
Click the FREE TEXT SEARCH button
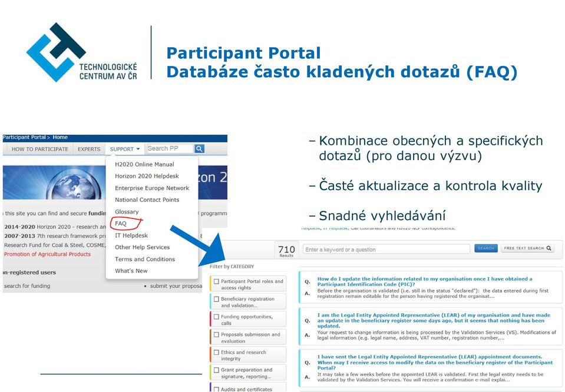click(527, 248)
